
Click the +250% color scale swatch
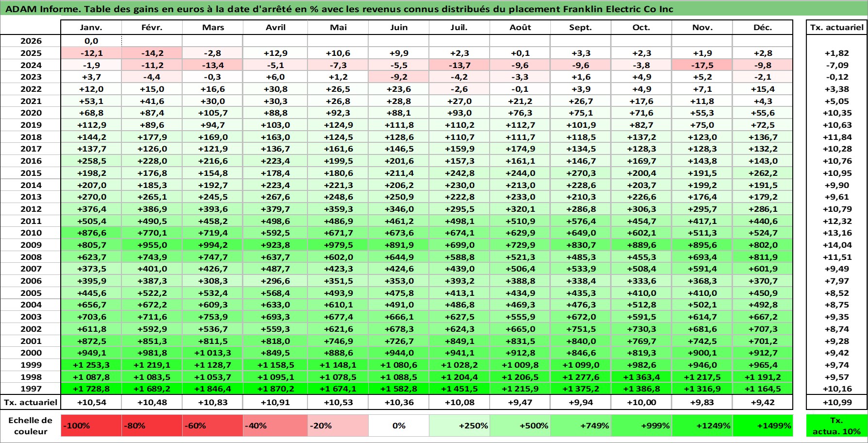[459, 426]
